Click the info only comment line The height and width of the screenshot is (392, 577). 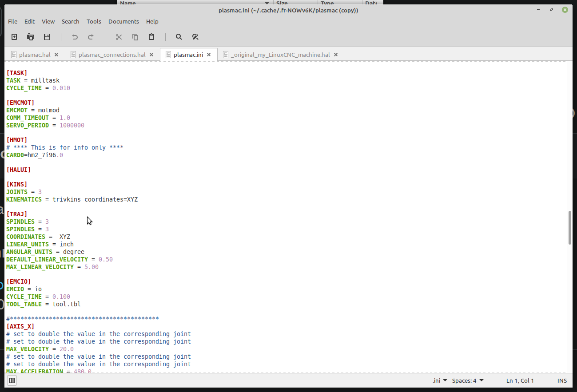point(65,147)
